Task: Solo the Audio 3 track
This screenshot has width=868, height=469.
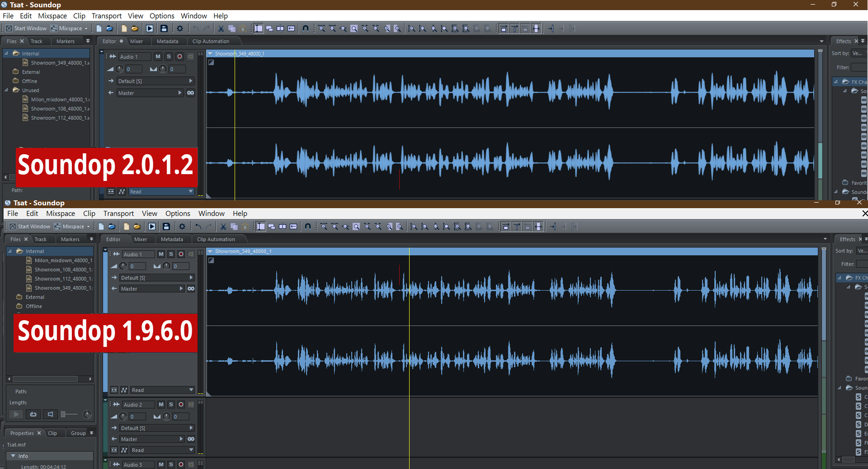Action: tap(171, 464)
